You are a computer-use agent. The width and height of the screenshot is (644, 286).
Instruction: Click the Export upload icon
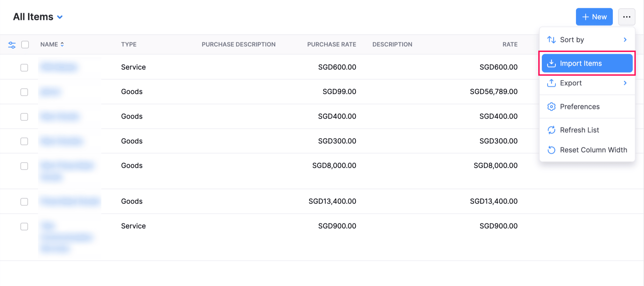pos(552,83)
